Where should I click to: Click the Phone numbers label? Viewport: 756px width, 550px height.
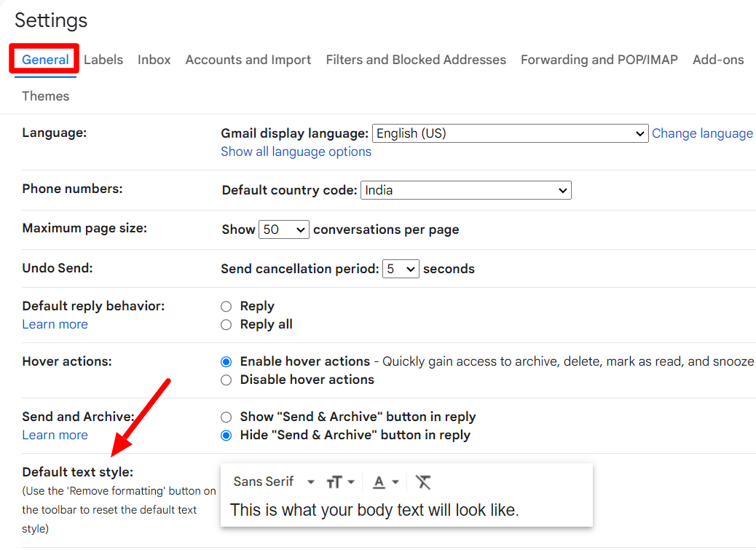[x=72, y=189]
